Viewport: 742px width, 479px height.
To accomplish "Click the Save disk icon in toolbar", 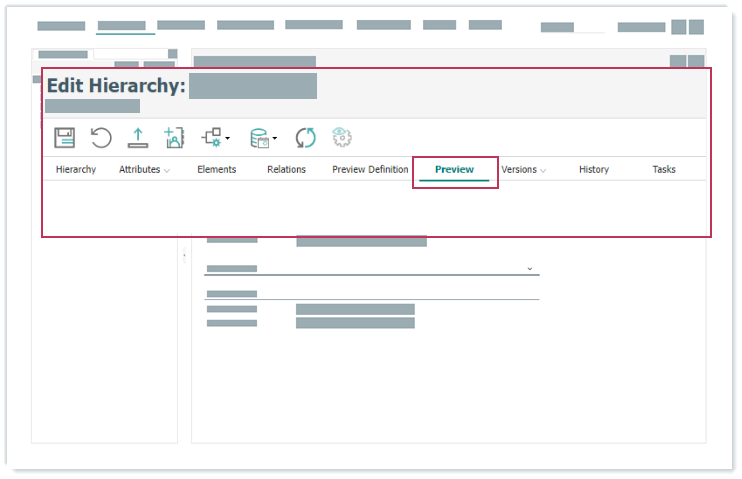I will point(65,138).
